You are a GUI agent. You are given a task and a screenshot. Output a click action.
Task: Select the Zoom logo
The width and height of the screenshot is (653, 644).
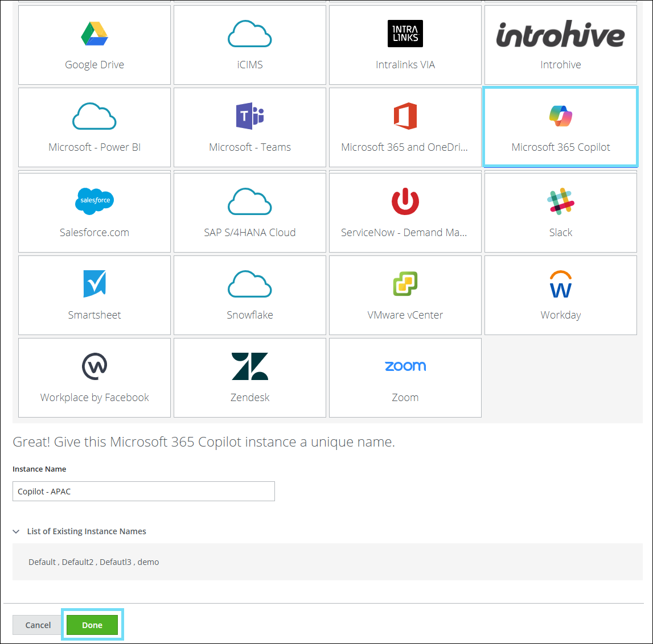coord(405,366)
